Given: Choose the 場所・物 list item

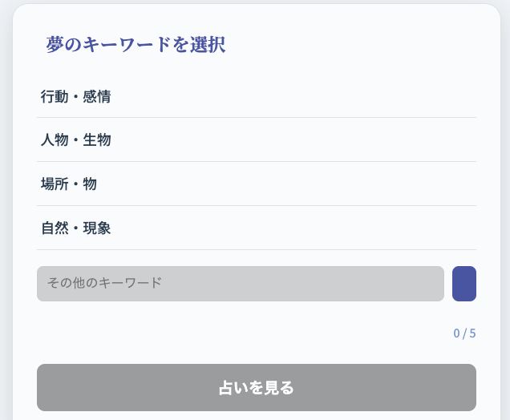Looking at the screenshot, I should 69,184.
